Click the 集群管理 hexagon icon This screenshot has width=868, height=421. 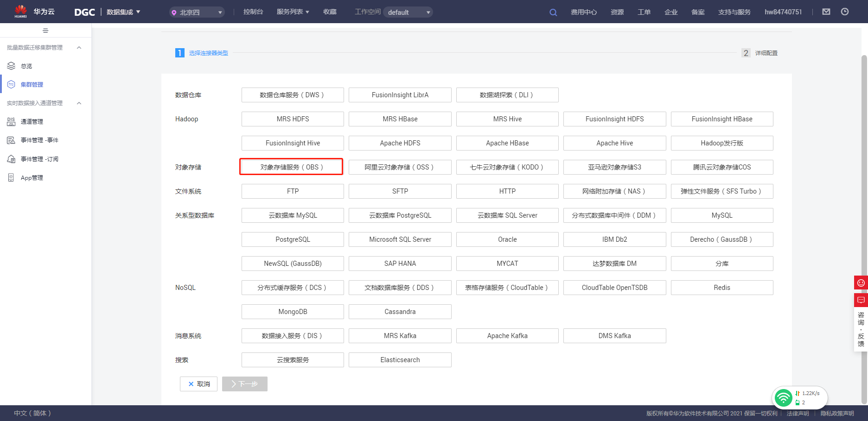11,84
